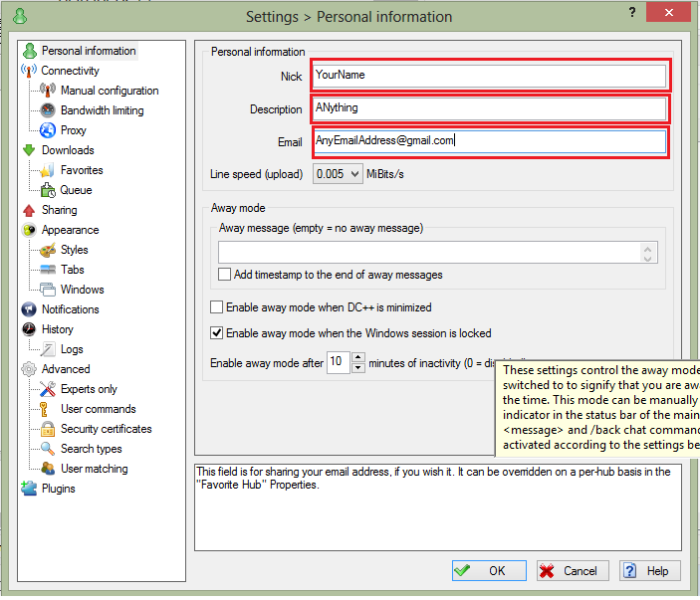Click the Plugins puzzle icon
The width and height of the screenshot is (700, 600).
29,489
